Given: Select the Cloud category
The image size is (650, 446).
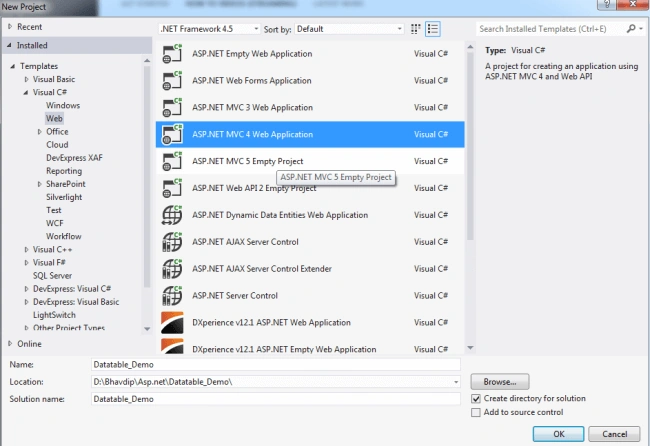Looking at the screenshot, I should pos(57,145).
